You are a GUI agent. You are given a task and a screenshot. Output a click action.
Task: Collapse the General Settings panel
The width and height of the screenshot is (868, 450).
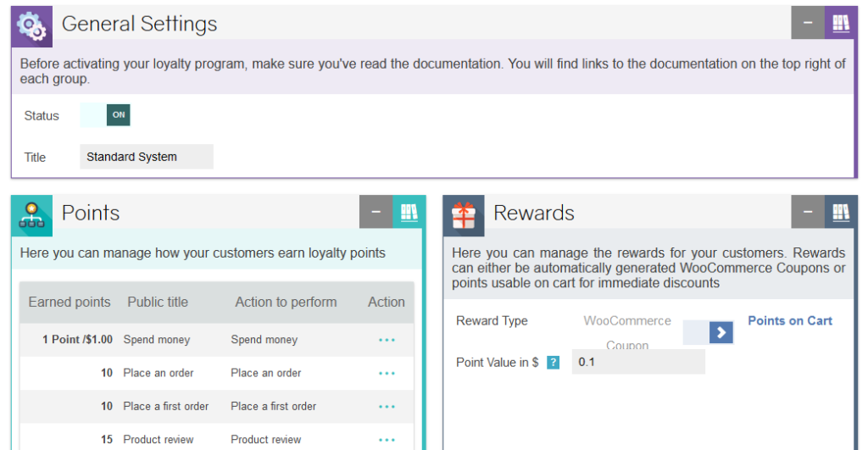808,23
